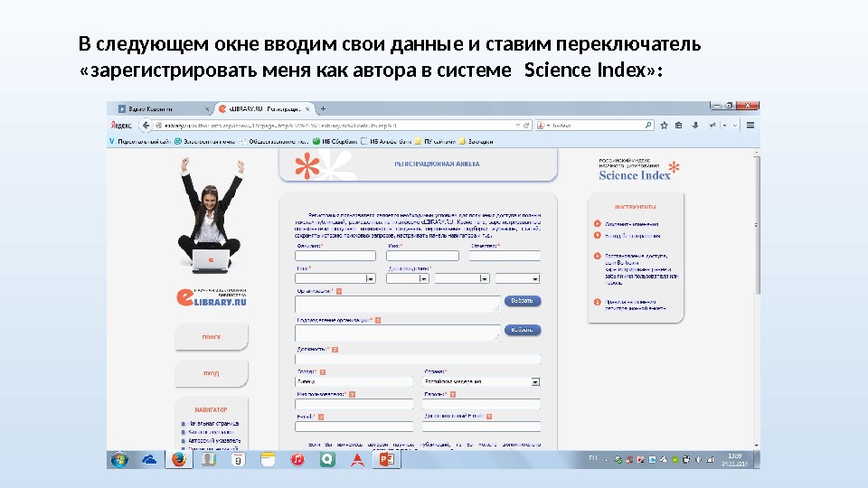Launch iTunes from the taskbar

click(x=297, y=459)
